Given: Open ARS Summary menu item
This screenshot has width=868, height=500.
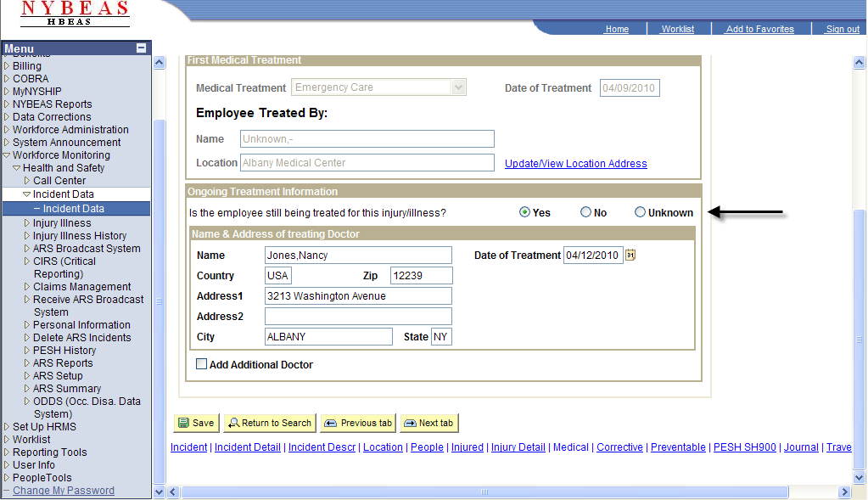Looking at the screenshot, I should [67, 388].
